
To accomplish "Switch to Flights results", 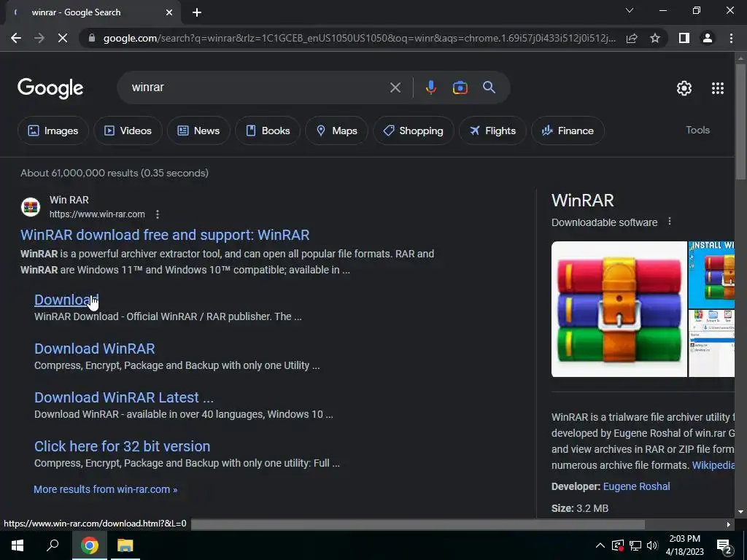I will [x=492, y=131].
